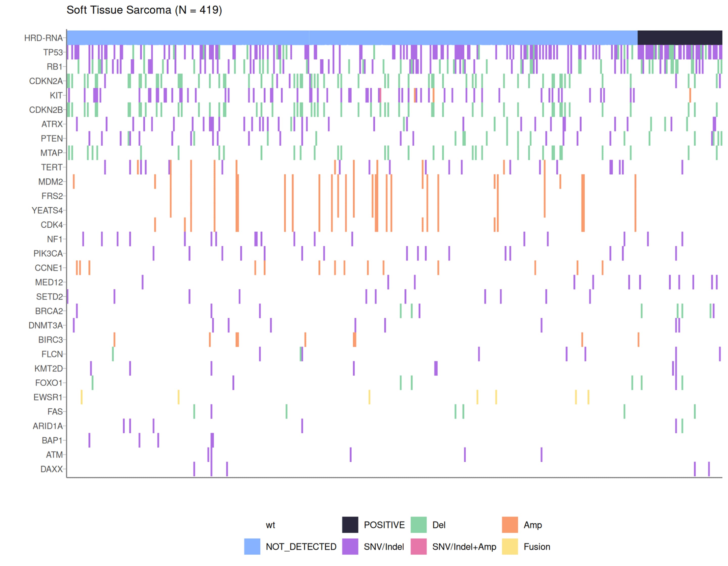Click the "MED12" row label
This screenshot has height=566, width=728.
pyautogui.click(x=49, y=282)
